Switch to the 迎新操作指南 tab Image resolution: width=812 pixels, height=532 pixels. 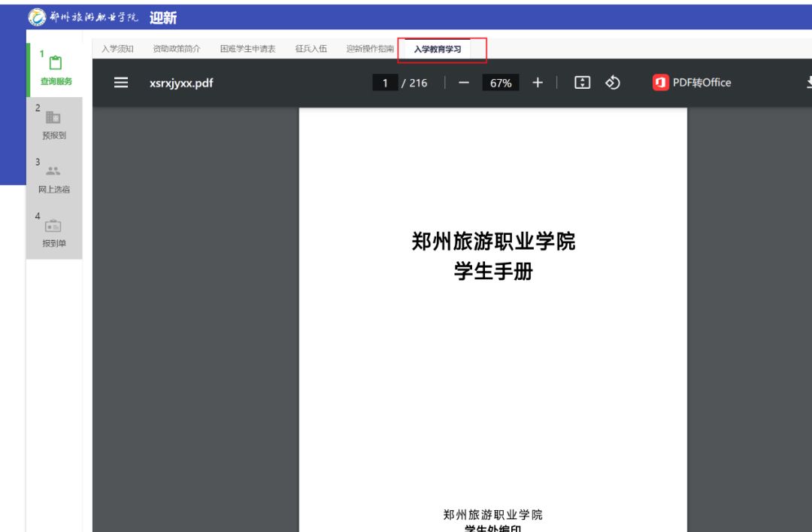(370, 49)
